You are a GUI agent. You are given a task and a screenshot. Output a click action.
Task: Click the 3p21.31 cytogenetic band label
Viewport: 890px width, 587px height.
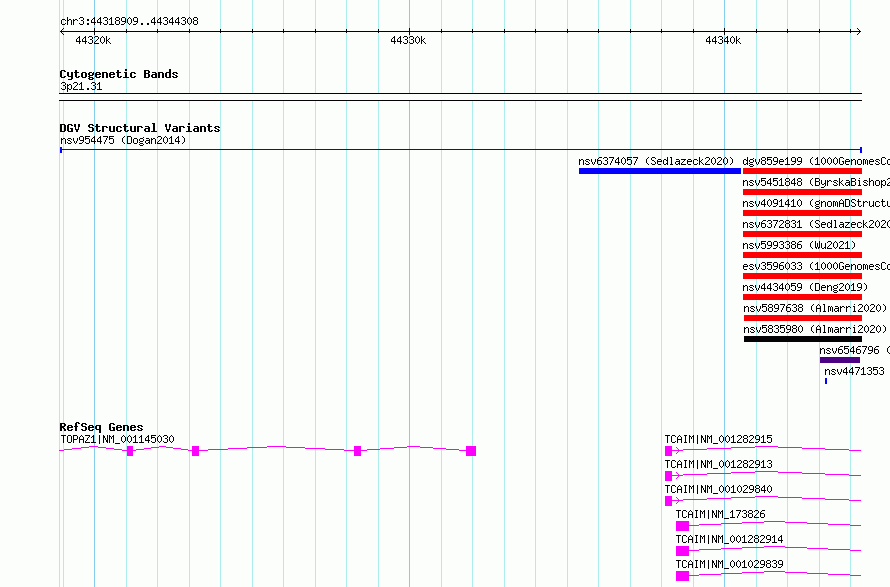(x=81, y=86)
